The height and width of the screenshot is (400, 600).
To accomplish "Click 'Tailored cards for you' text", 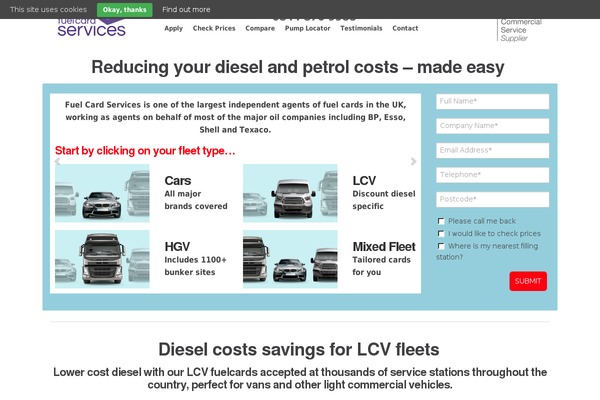I will 382,266.
